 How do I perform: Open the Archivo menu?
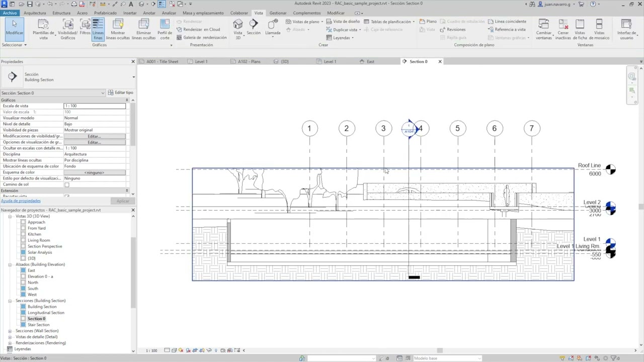point(10,13)
